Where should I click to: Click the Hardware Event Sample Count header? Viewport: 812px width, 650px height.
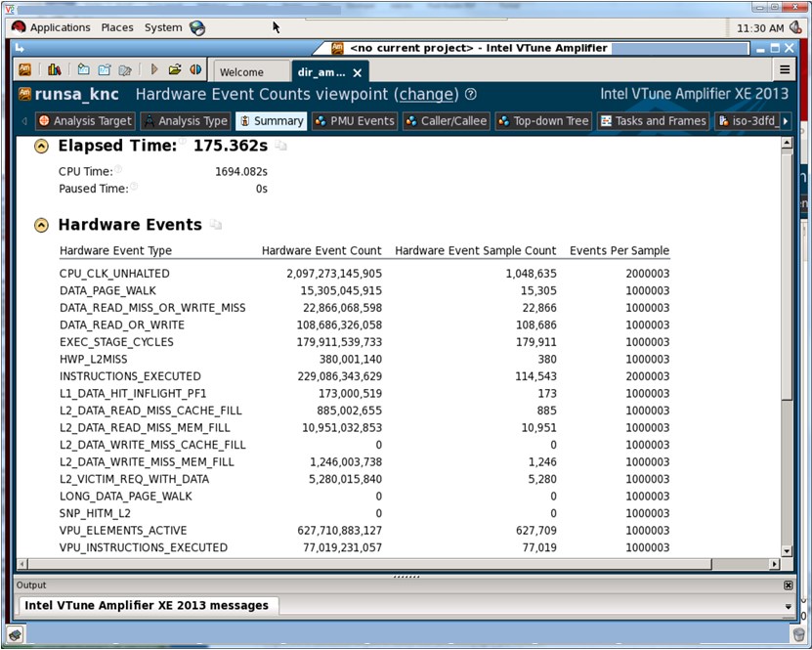[476, 250]
